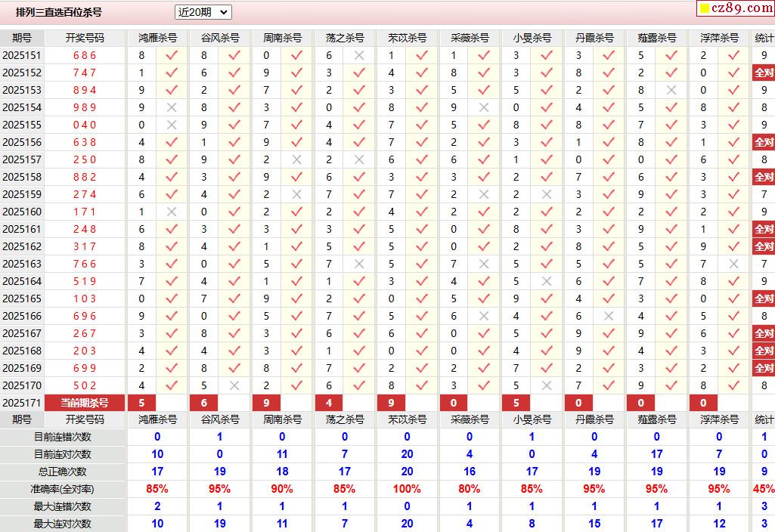Click the 最大连对次数 row label

point(62,524)
